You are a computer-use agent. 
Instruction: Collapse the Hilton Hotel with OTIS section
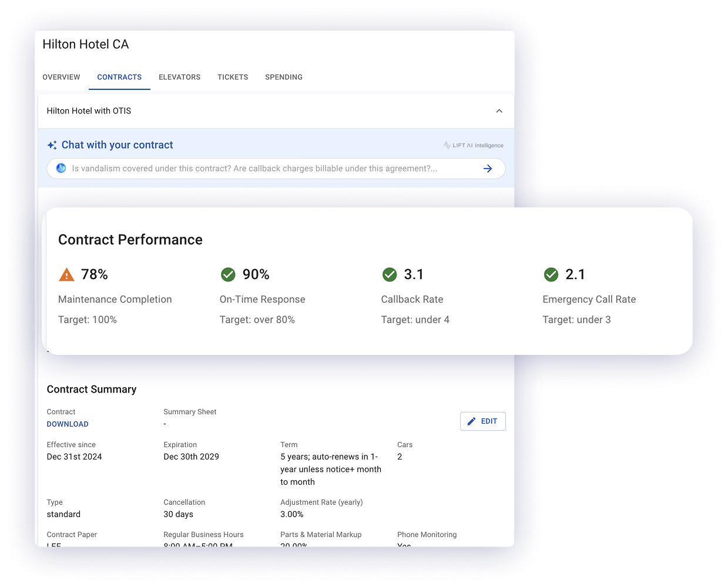[499, 111]
